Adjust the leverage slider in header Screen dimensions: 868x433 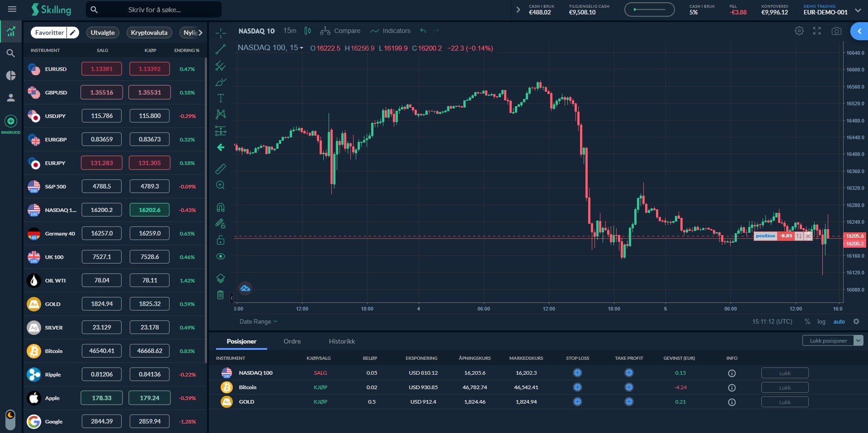click(649, 9)
